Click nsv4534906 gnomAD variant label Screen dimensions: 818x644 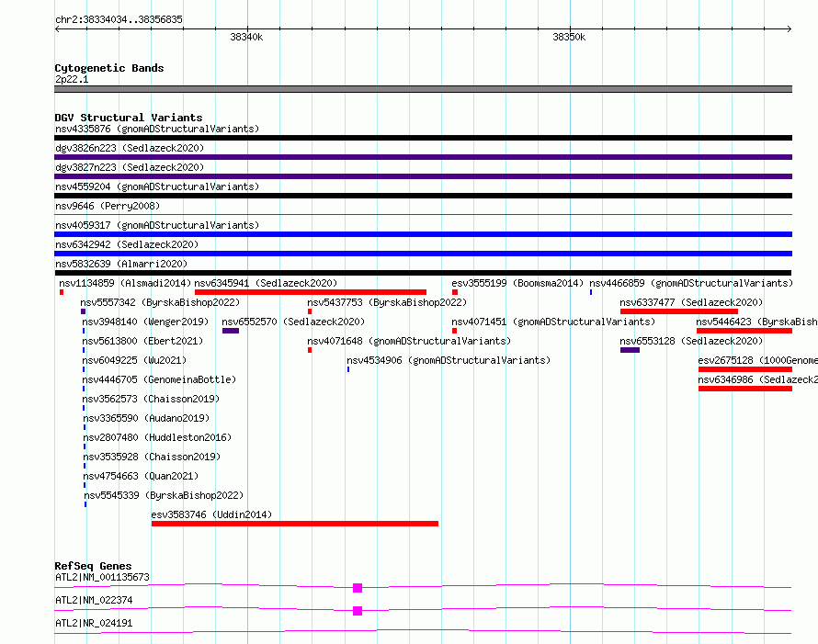(x=449, y=360)
